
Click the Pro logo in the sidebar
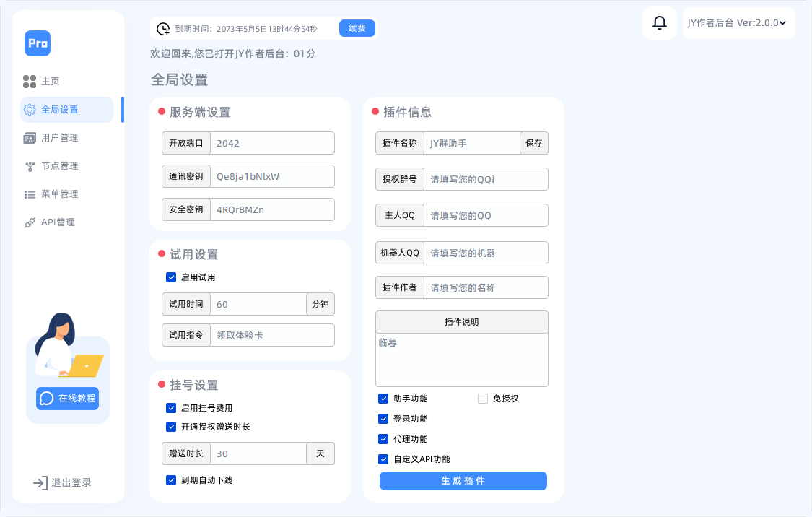tap(38, 43)
